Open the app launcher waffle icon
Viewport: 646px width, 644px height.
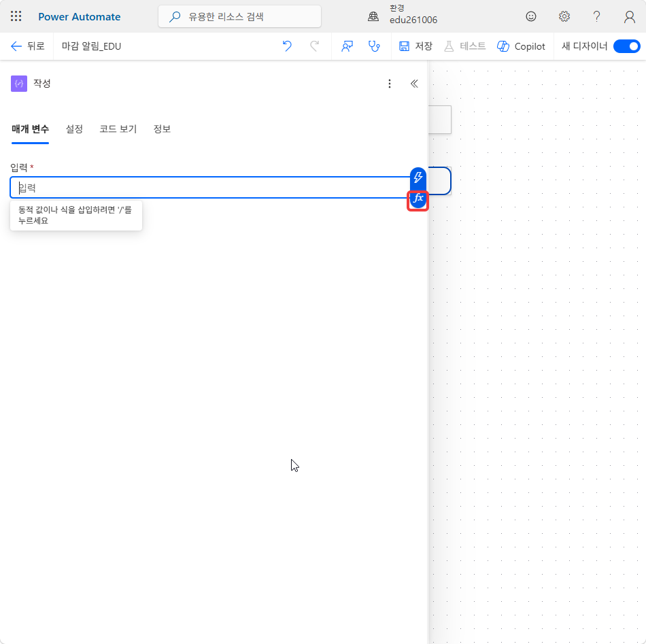click(x=16, y=16)
